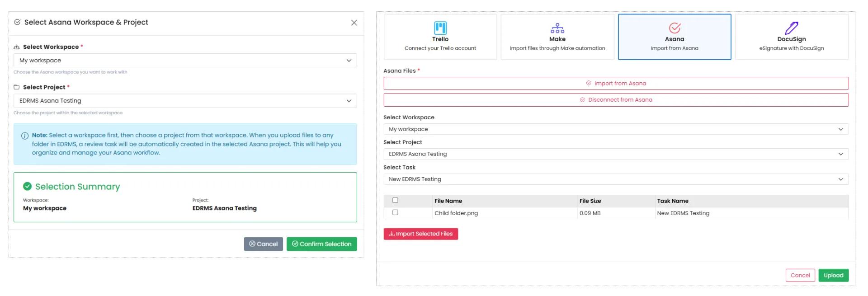
Task: Check the Child folder.png file checkbox
Action: pos(395,212)
